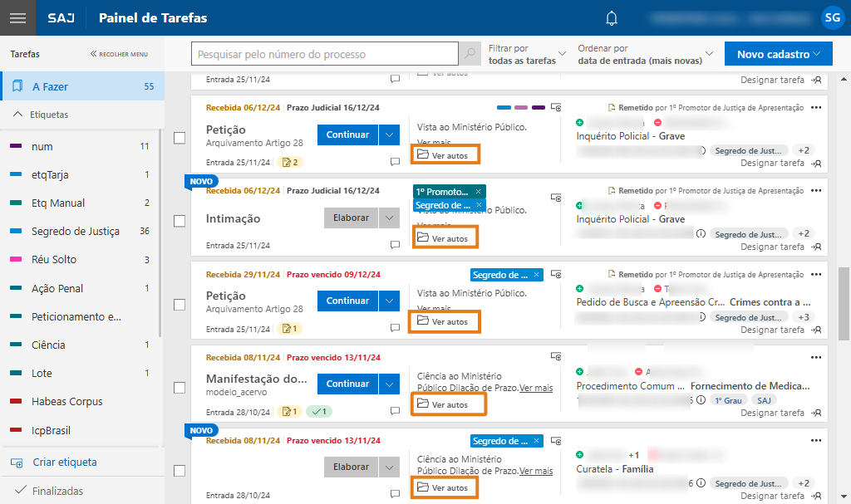Collapse the Etiquetas section
The image size is (851, 504).
click(18, 115)
